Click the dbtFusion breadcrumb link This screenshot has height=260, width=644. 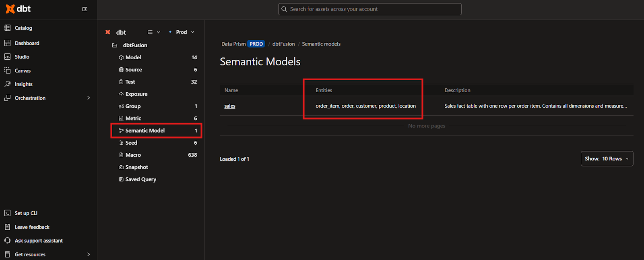click(283, 44)
